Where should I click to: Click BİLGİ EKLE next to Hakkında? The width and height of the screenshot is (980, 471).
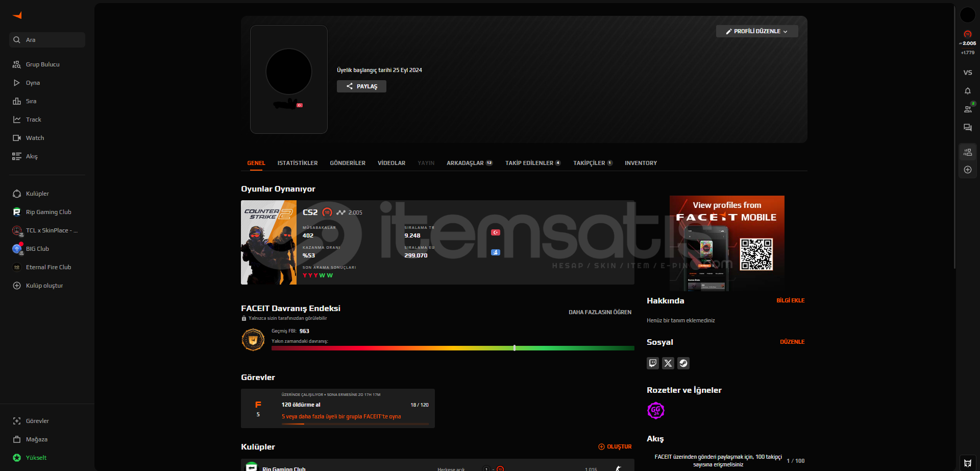791,300
